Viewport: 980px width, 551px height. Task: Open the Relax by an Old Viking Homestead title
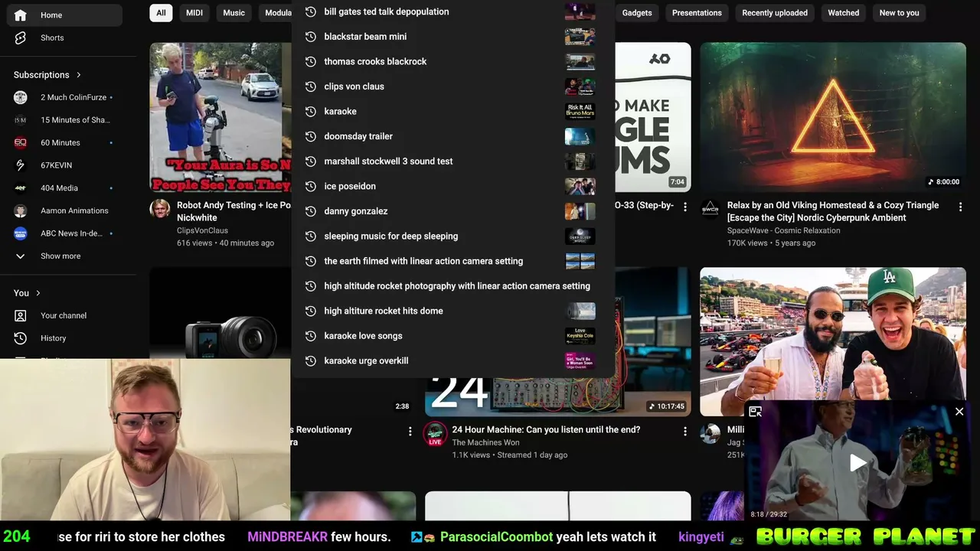pos(833,211)
